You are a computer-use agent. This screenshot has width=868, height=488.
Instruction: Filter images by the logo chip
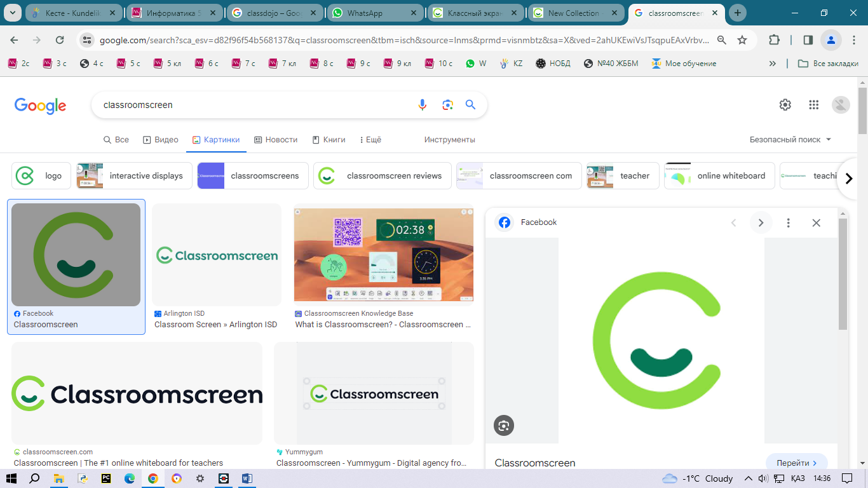[41, 176]
